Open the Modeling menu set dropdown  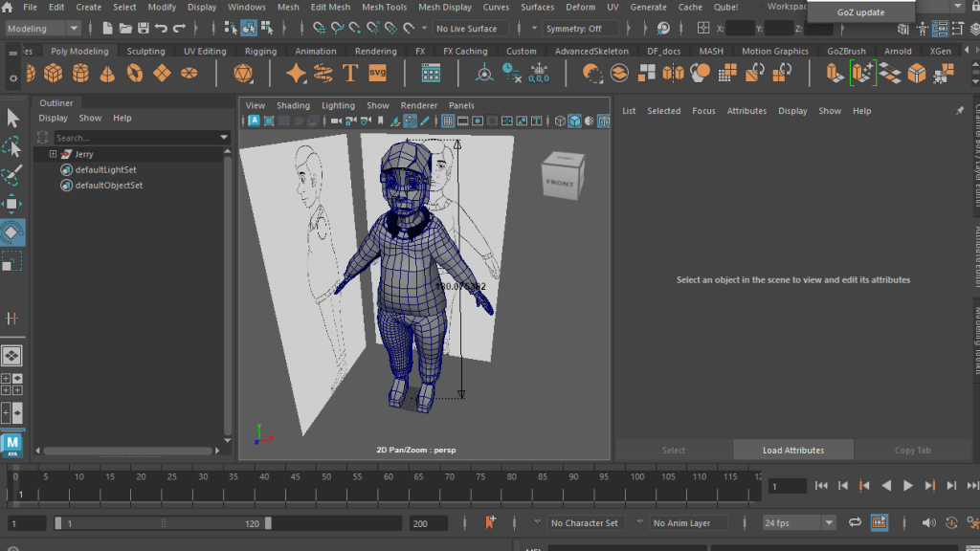tap(43, 29)
